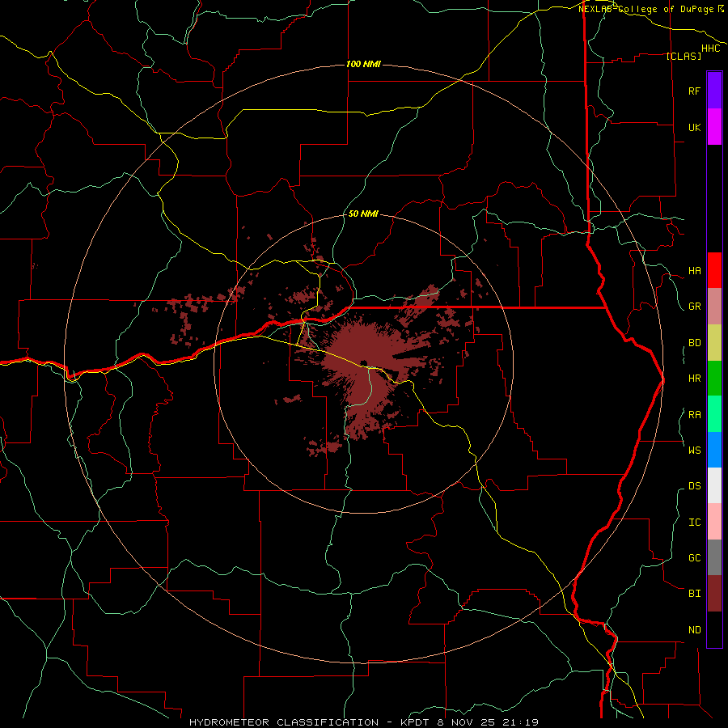Click the BI legend label

coord(694,594)
